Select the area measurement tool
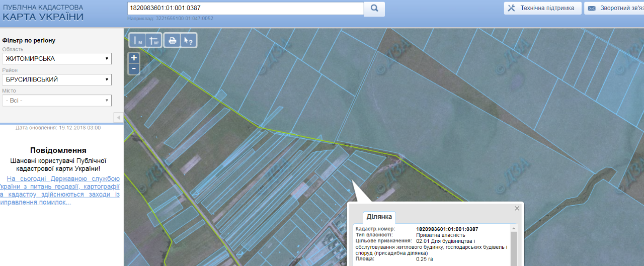Screen dimensions: 644x266 coord(154,41)
